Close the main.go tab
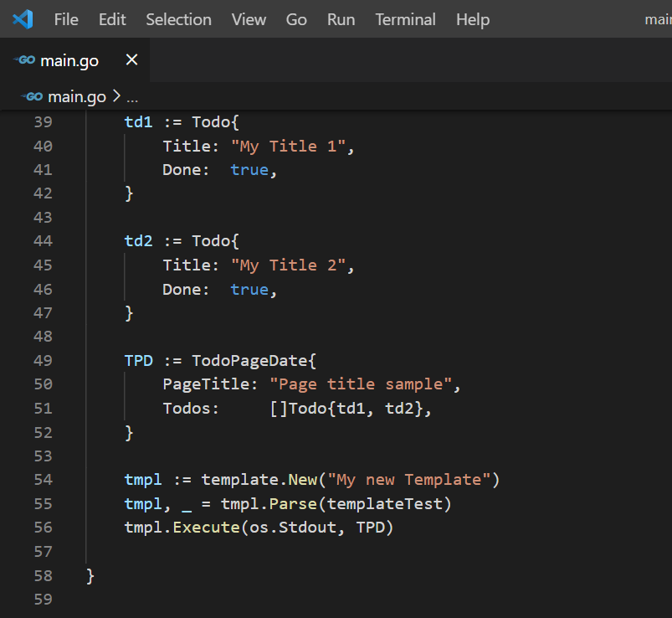Image resolution: width=672 pixels, height=618 pixels. [131, 59]
